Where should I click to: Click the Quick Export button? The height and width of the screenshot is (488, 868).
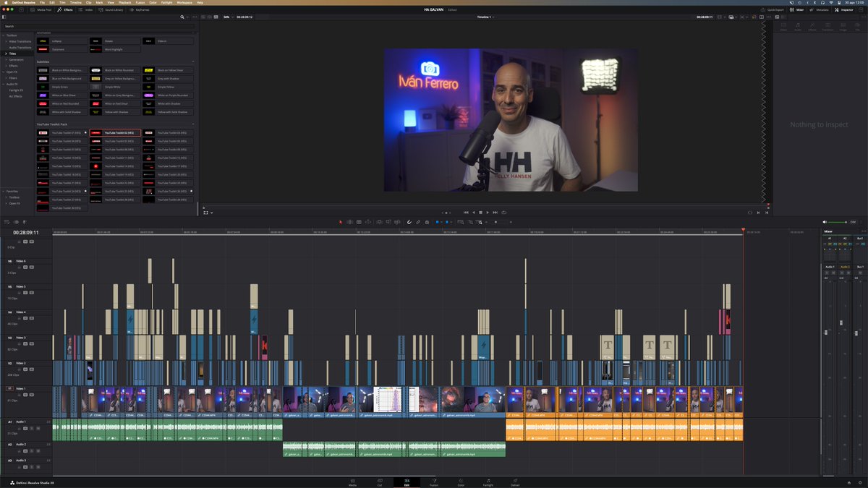(x=775, y=9)
